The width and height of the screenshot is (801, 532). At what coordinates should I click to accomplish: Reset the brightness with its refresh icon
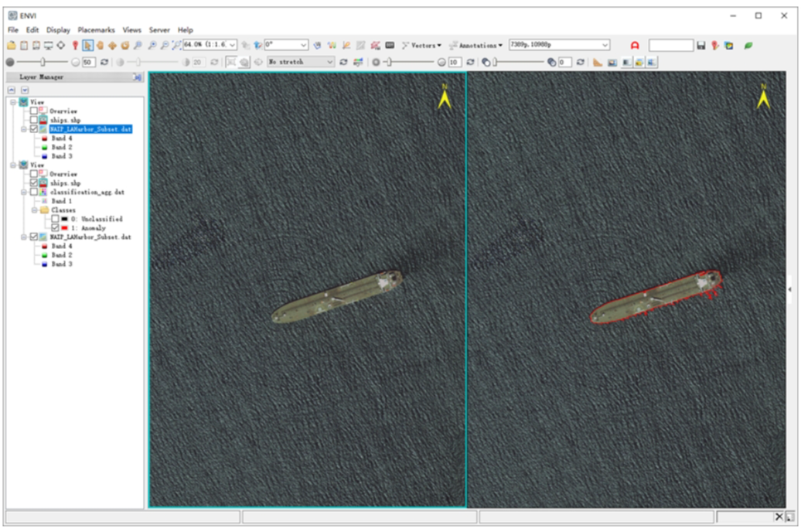point(104,63)
